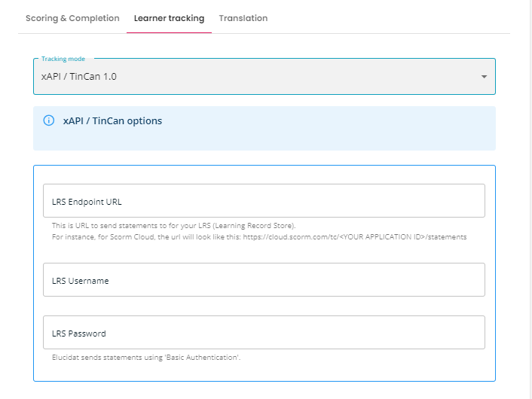
Task: Click the right end of LRS Username field
Action: [x=468, y=279]
